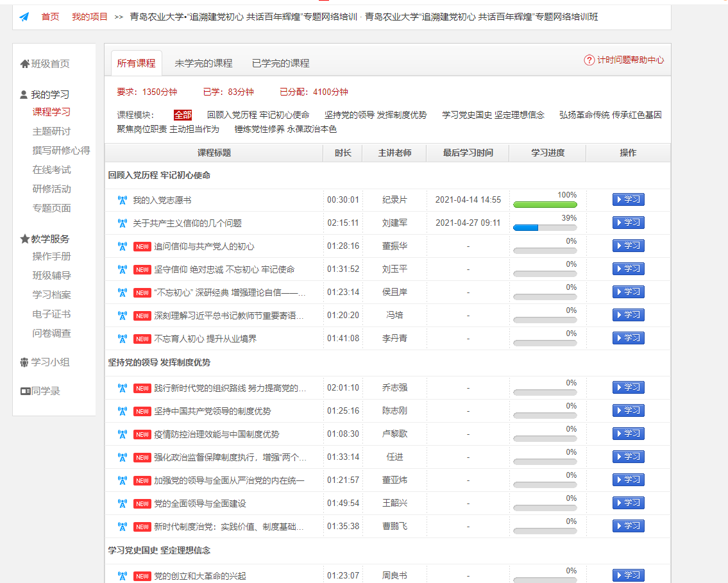Image resolution: width=728 pixels, height=583 pixels.
Task: Click course icon beside 不忘育人初心 row
Action: click(x=122, y=339)
